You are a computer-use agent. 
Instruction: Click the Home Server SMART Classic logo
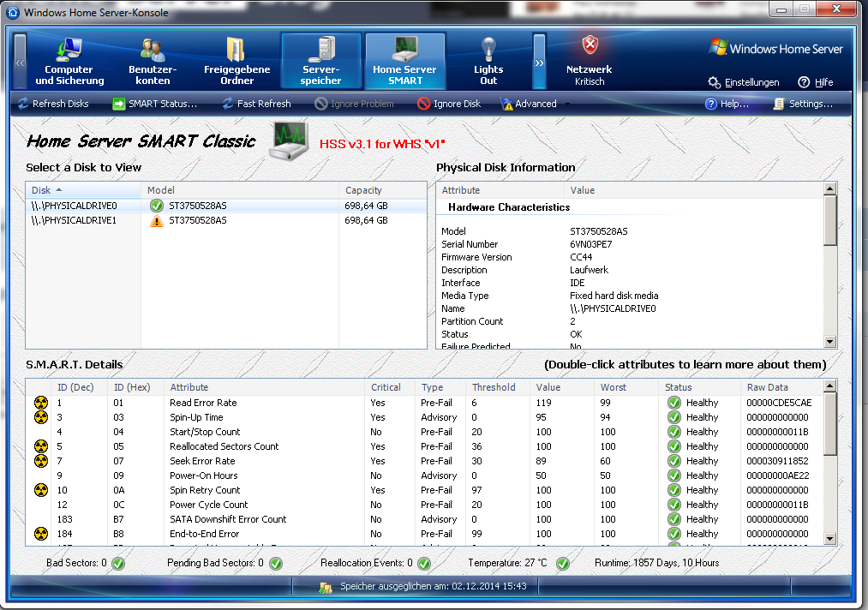click(289, 141)
